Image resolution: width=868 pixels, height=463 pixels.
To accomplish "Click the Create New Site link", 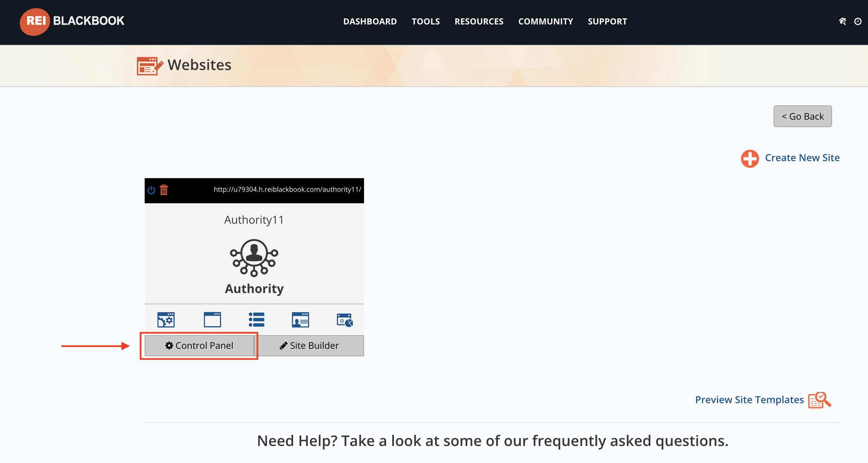I will pyautogui.click(x=802, y=158).
